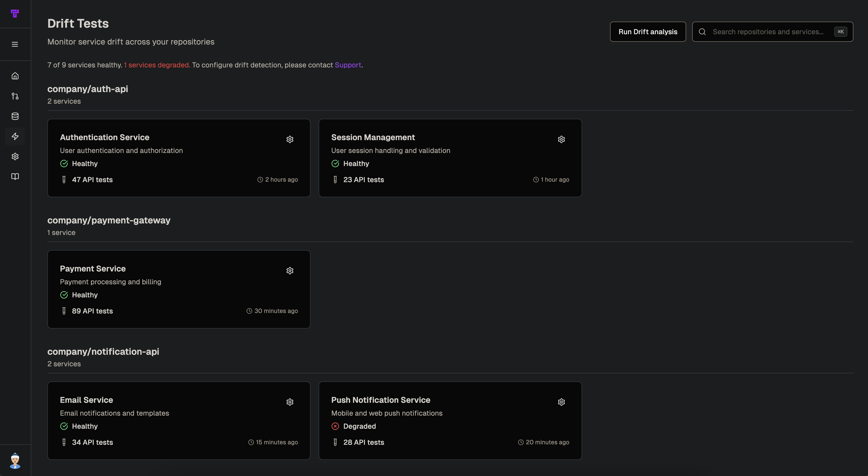Click the user avatar at the bottom
The width and height of the screenshot is (868, 476).
[15, 461]
